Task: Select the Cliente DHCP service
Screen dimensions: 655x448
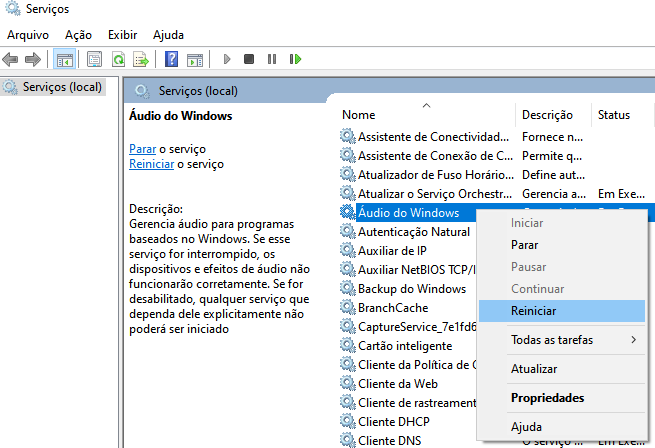Action: pyautogui.click(x=394, y=422)
